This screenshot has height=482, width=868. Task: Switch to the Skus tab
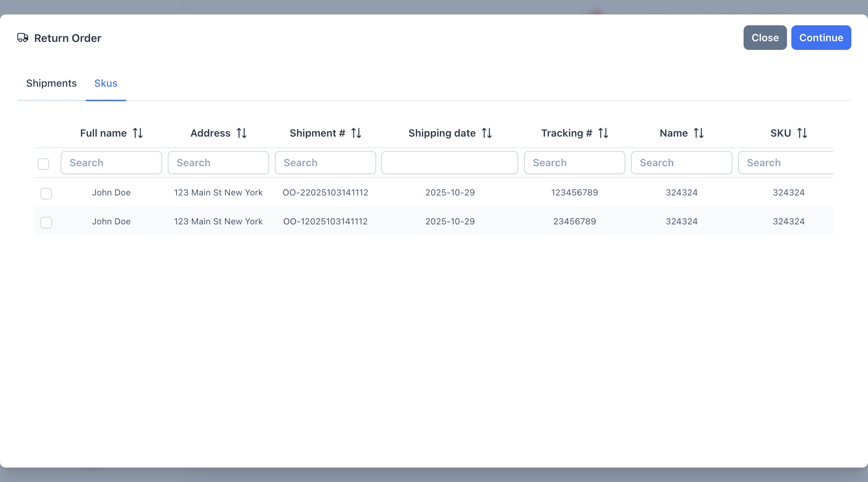(106, 83)
